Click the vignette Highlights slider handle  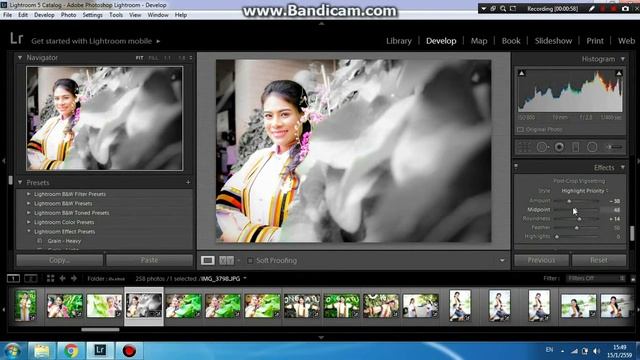(557, 237)
